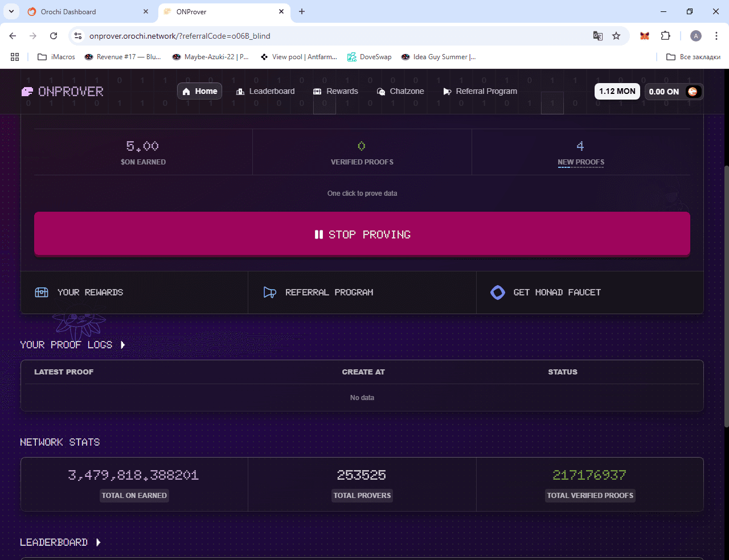Go back in browser history

(13, 36)
